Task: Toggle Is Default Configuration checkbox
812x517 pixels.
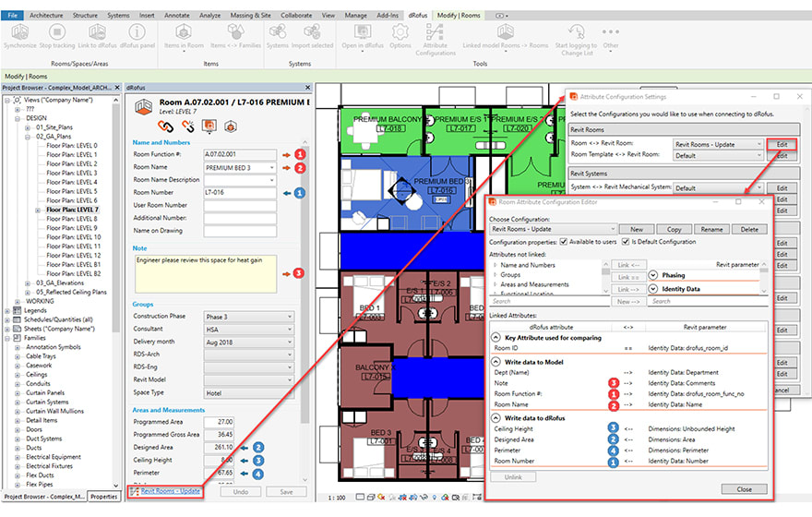Action: tap(626, 242)
